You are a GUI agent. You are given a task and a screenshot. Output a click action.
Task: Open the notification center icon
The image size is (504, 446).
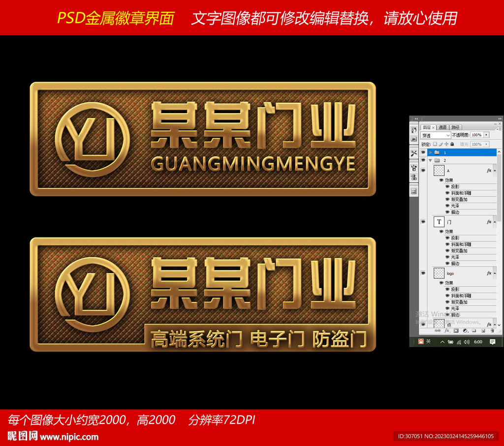click(492, 342)
